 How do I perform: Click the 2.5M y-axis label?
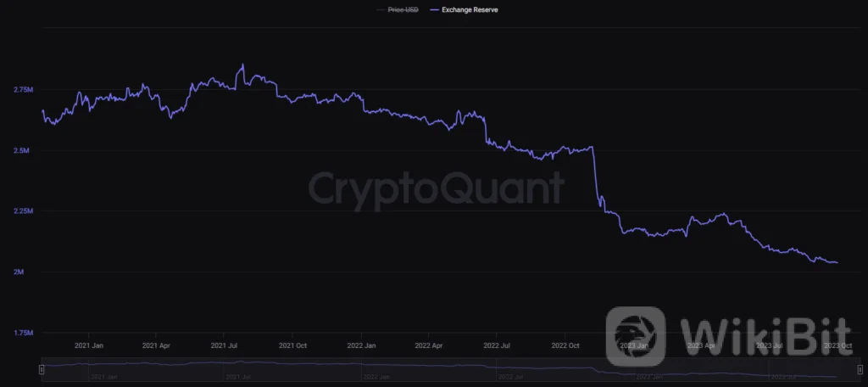tap(25, 151)
